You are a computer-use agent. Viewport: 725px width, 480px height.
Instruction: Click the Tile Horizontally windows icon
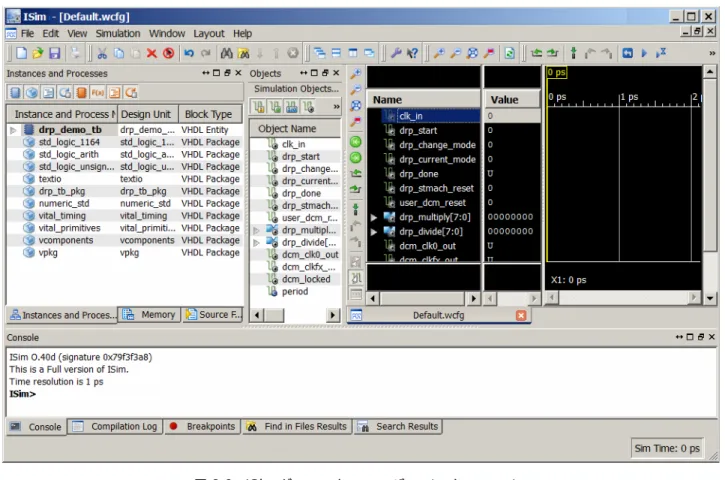tap(336, 53)
